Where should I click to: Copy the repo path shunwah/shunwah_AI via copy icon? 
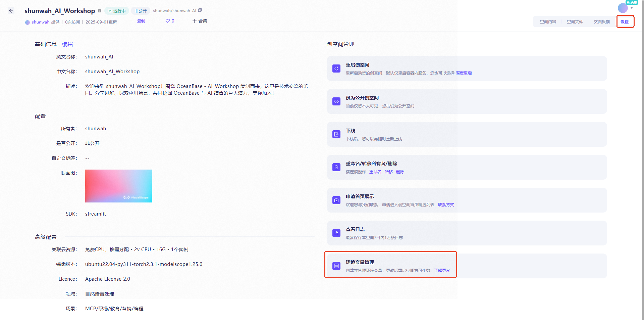point(200,10)
